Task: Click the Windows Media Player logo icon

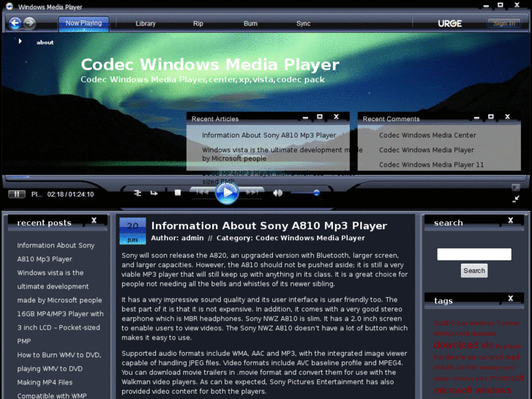Action: 10,7
